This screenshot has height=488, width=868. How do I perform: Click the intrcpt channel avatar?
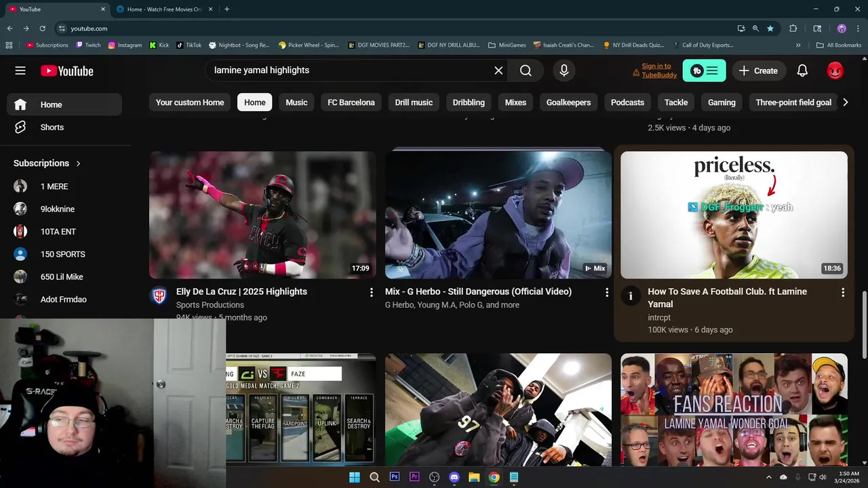click(630, 296)
